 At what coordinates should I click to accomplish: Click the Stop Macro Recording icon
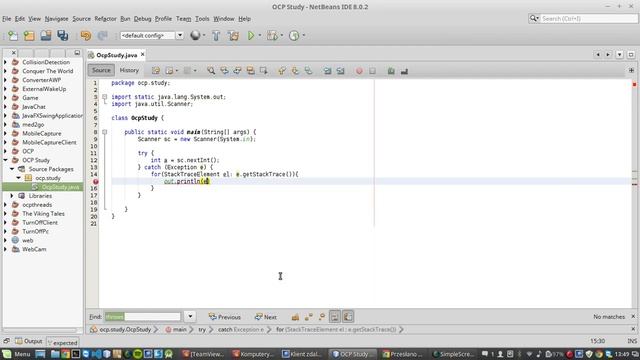tap(372, 71)
